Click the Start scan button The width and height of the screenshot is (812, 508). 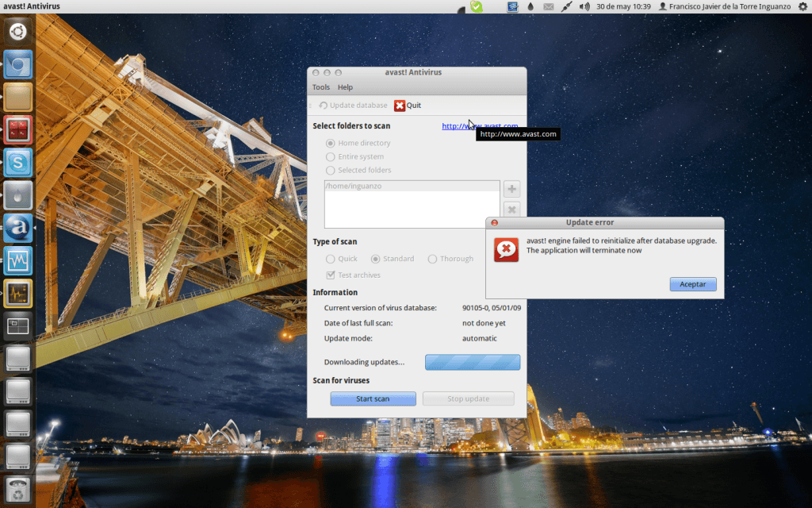[373, 398]
